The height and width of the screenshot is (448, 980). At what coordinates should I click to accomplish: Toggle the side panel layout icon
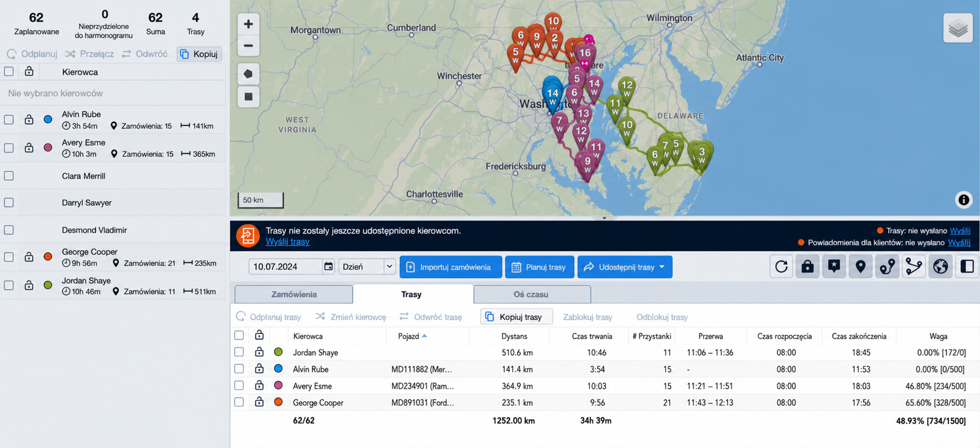point(967,267)
